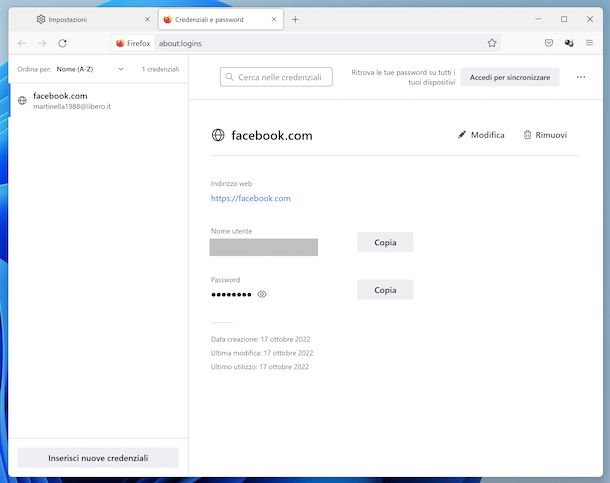Screen dimensions: 610x483
Task: Click the Cerca nelle credenziali search field
Action: 276,77
